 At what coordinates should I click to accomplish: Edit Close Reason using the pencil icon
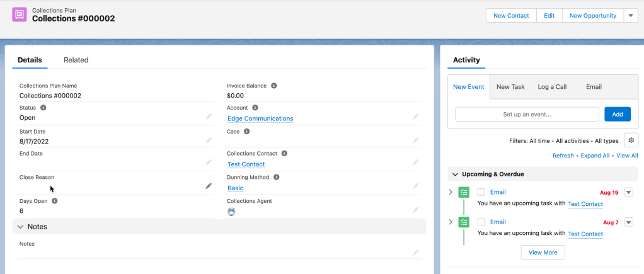(209, 186)
